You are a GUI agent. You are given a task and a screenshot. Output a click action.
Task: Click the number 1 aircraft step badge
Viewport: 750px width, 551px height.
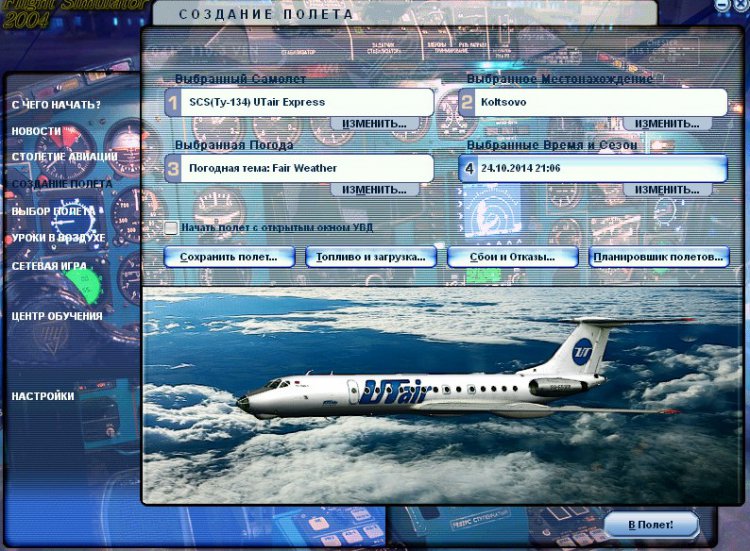(x=172, y=102)
